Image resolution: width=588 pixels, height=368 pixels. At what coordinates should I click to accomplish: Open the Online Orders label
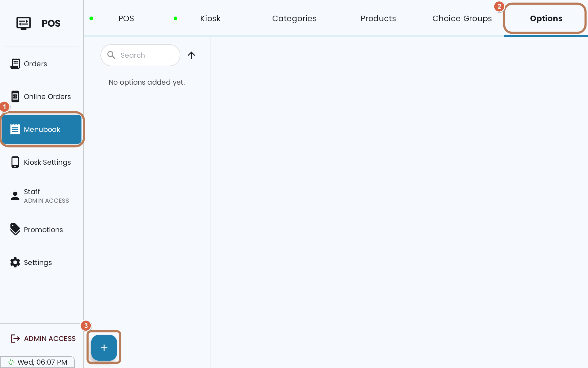[x=47, y=97]
